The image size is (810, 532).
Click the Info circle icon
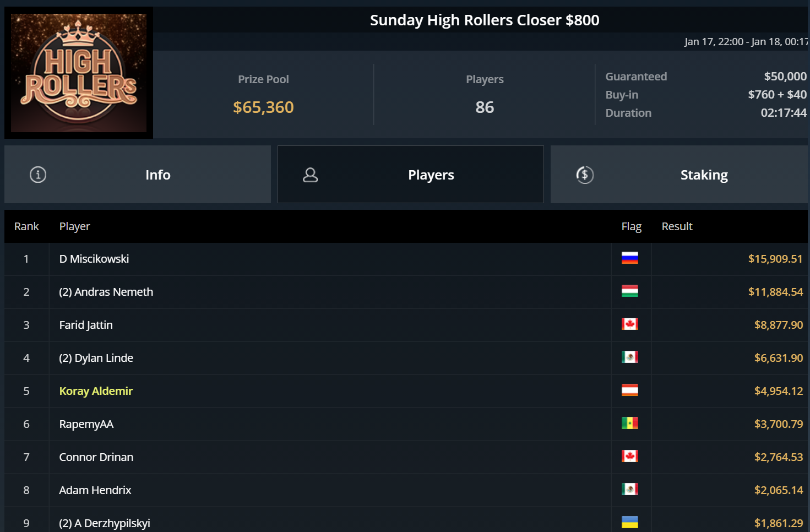(x=38, y=175)
